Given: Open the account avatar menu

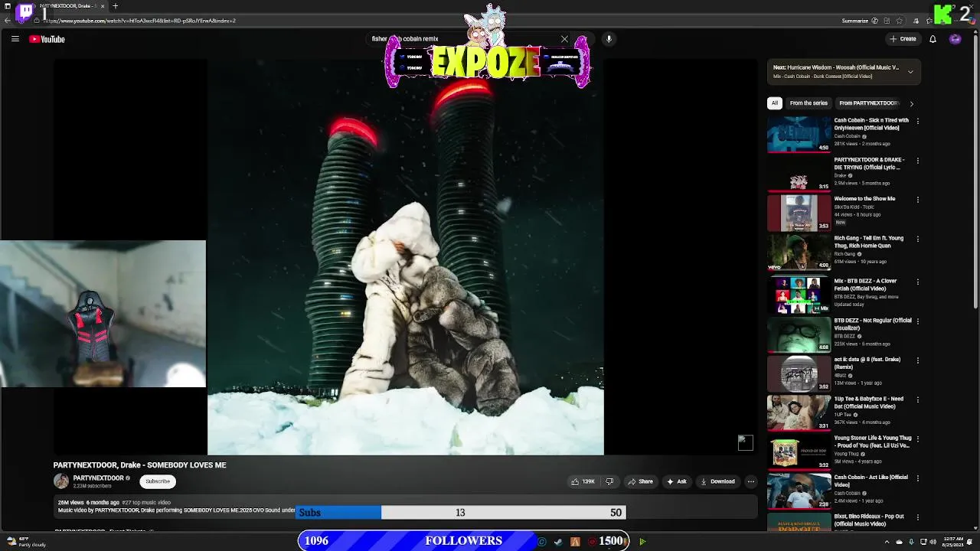Looking at the screenshot, I should click(x=955, y=39).
